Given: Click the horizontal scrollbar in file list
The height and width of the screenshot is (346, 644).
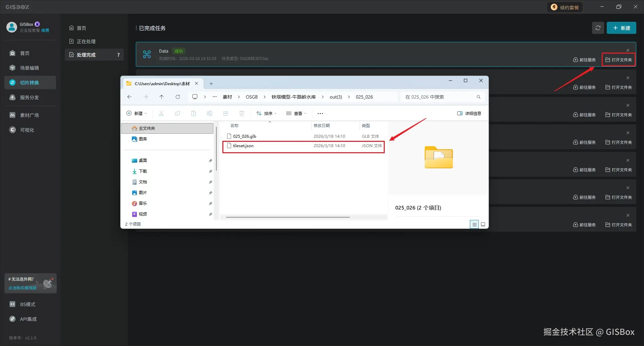Looking at the screenshot, I should [288, 217].
